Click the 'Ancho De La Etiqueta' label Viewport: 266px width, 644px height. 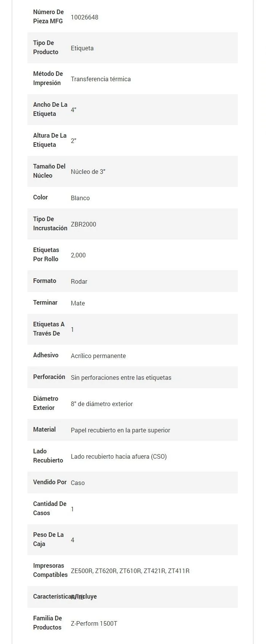coord(50,109)
